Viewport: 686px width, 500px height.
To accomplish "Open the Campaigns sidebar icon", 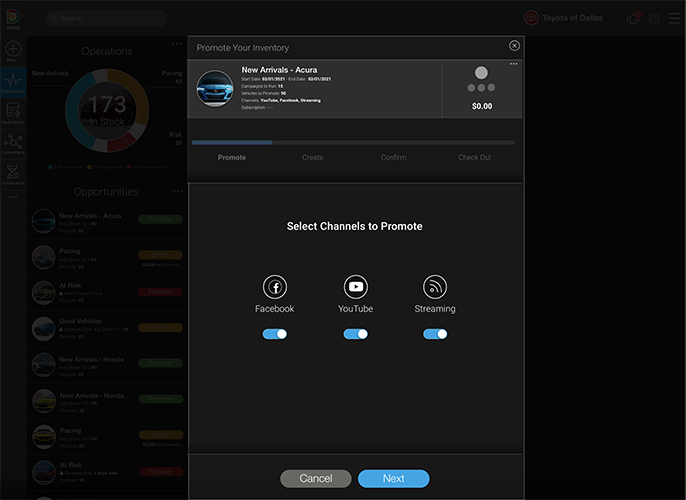I will point(13,142).
